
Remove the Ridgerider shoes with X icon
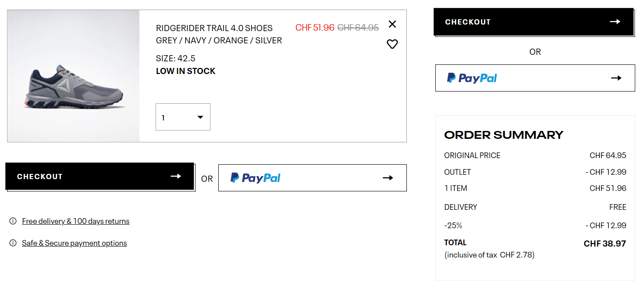tap(392, 24)
